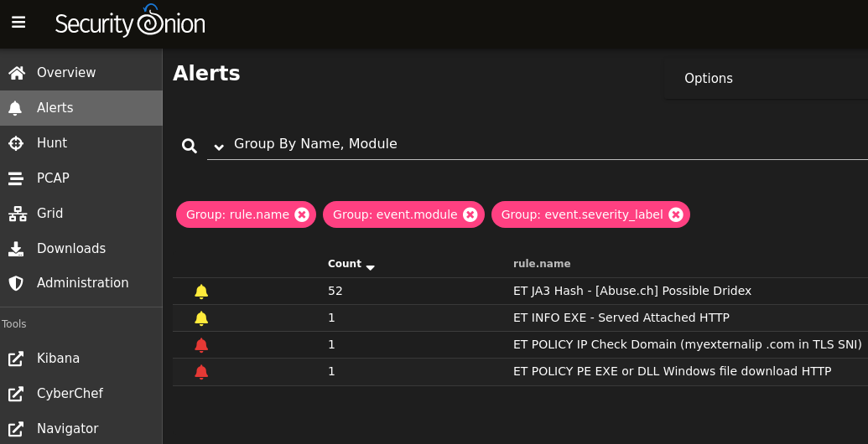Open the hamburger navigation menu
The width and height of the screenshot is (868, 444).
pyautogui.click(x=18, y=22)
